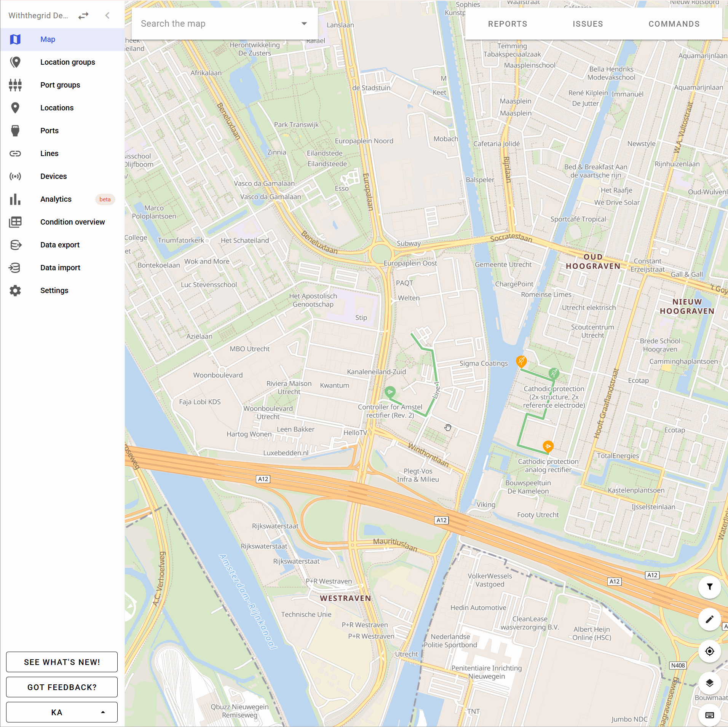Expand the map search dropdown arrow
The height and width of the screenshot is (727, 728).
coord(304,24)
